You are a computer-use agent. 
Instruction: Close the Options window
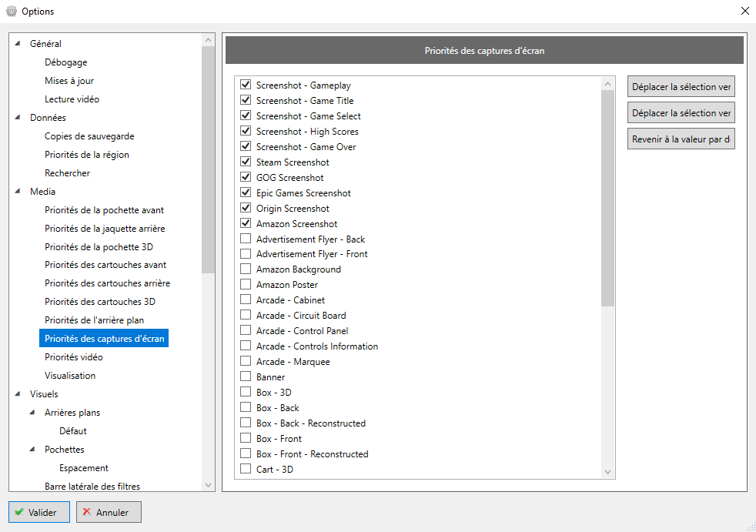click(x=745, y=11)
